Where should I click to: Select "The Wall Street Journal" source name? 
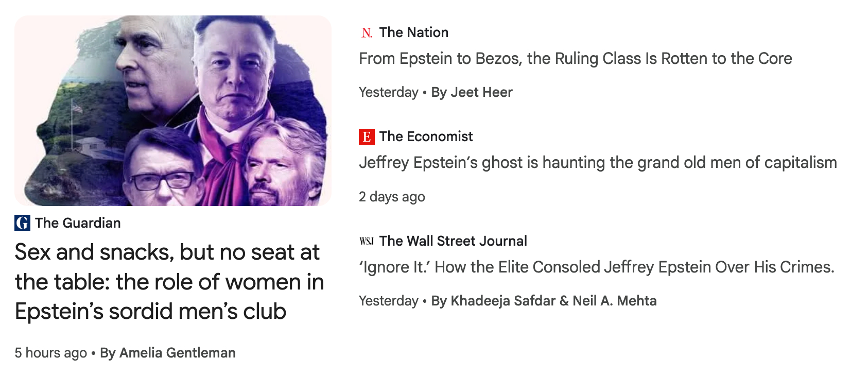click(453, 241)
